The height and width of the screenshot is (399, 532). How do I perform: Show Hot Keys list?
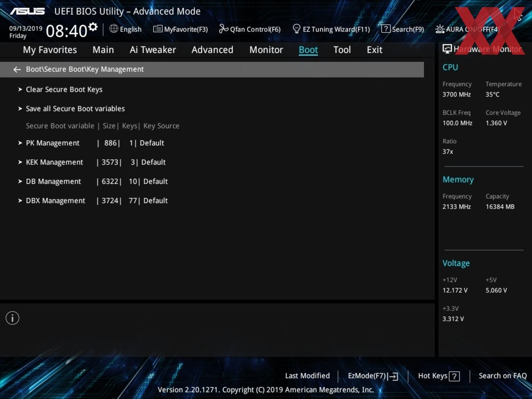point(439,376)
